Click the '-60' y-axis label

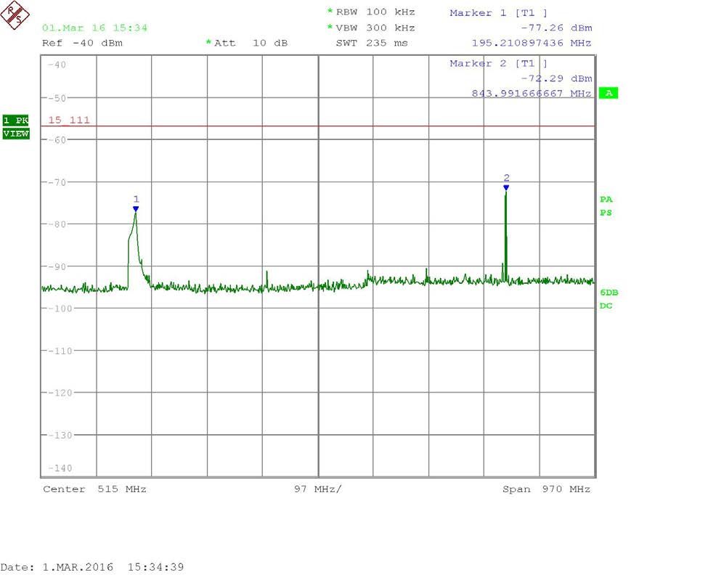point(57,140)
